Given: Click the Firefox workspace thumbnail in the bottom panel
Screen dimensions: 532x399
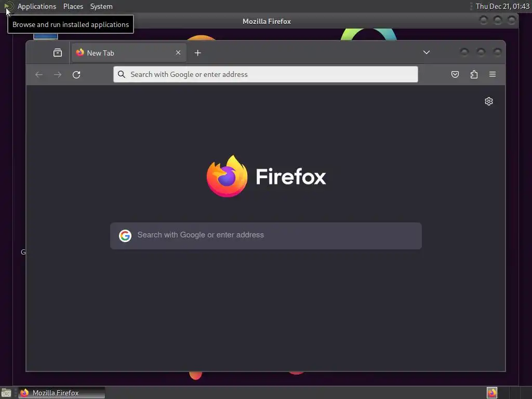Looking at the screenshot, I should pyautogui.click(x=492, y=393).
